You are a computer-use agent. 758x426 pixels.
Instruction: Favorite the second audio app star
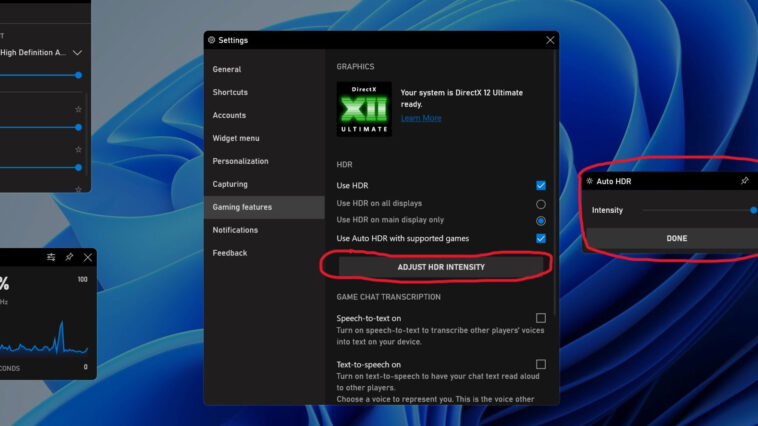point(78,149)
